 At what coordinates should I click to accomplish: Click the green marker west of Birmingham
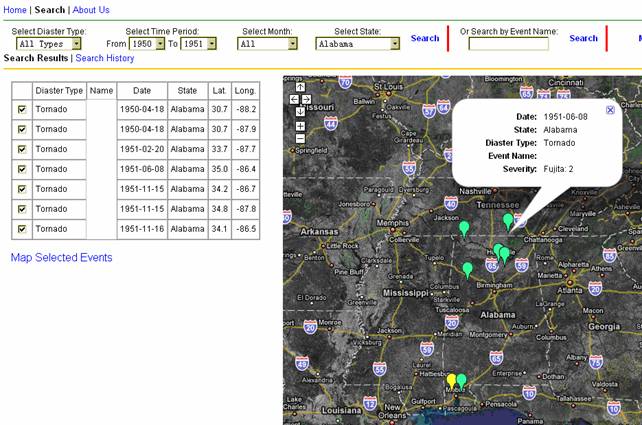(467, 269)
